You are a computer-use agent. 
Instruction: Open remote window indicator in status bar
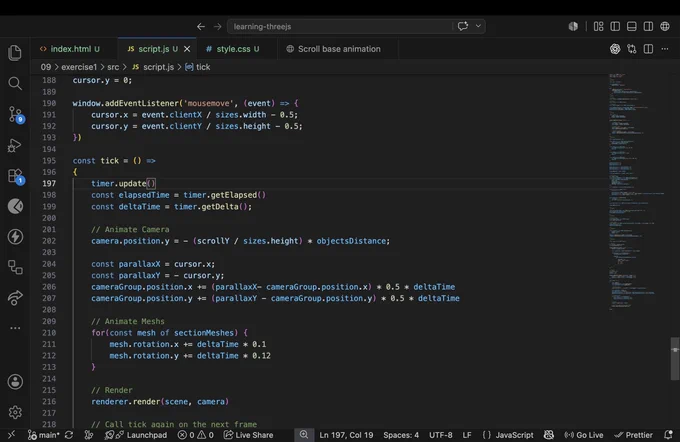pyautogui.click(x=11, y=435)
